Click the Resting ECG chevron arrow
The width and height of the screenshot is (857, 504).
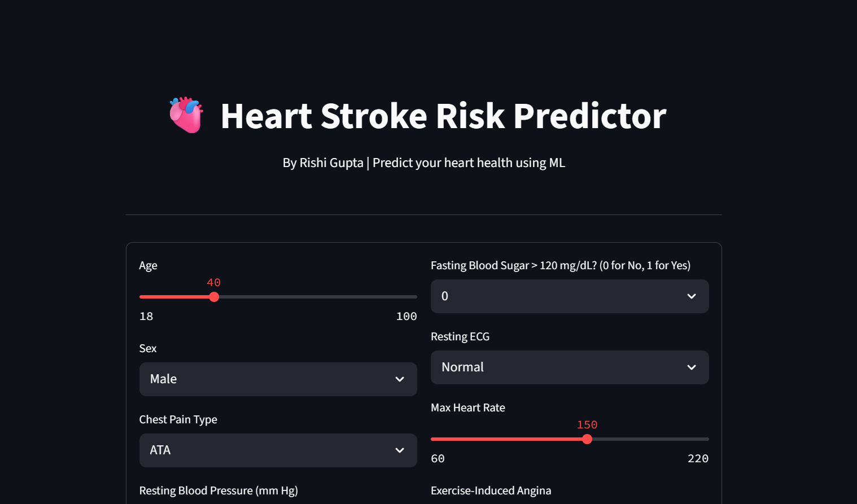(692, 367)
